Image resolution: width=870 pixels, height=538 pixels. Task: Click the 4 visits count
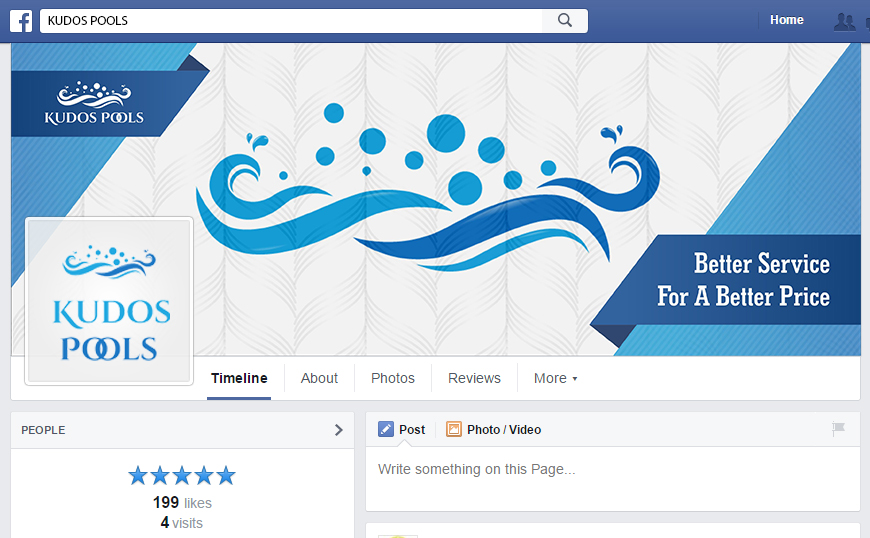(x=181, y=522)
